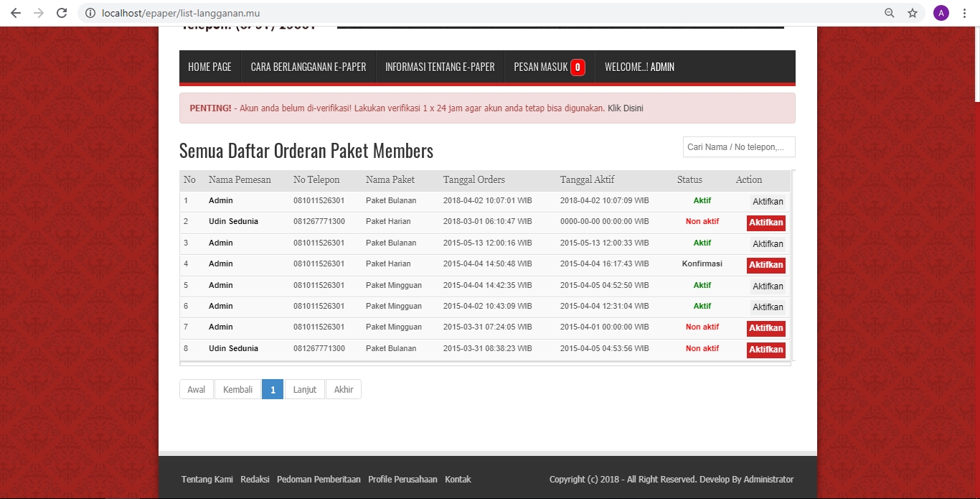Jump to Akhir in pagination
Image resolution: width=980 pixels, height=499 pixels.
tap(344, 390)
